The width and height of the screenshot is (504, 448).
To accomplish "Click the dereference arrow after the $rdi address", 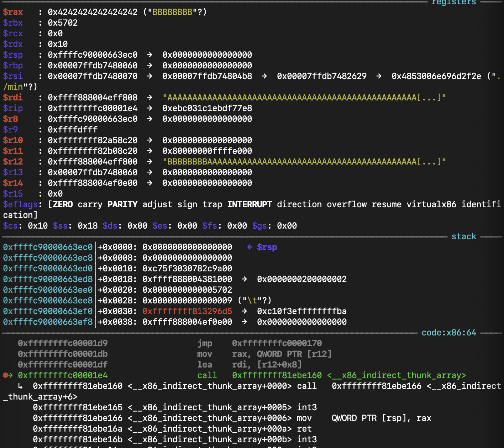I will 150,97.
